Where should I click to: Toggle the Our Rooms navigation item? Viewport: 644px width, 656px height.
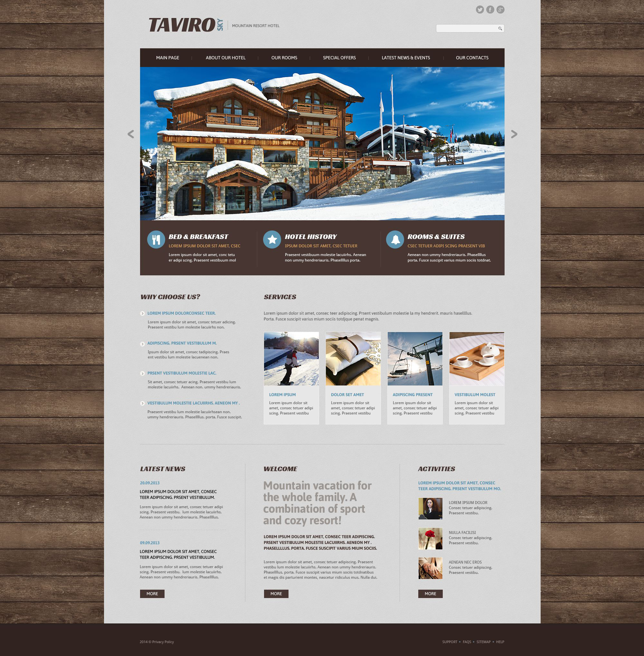point(285,57)
